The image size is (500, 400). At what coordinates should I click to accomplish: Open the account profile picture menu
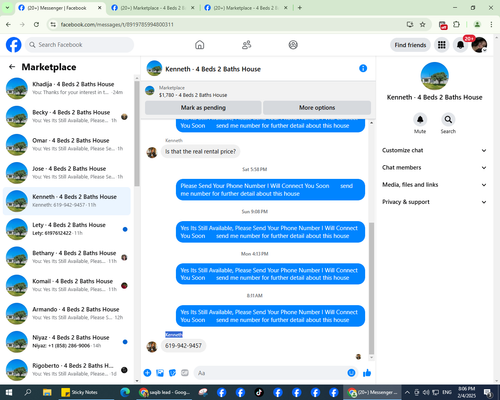(479, 45)
